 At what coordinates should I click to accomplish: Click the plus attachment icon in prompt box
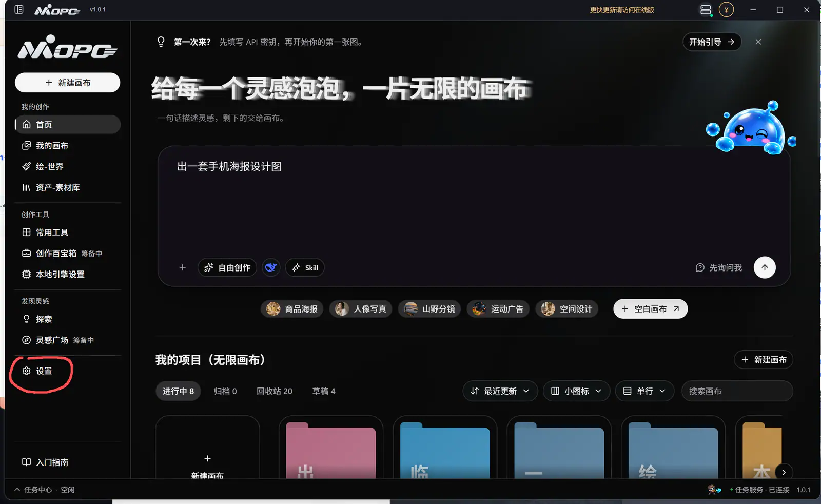click(182, 267)
